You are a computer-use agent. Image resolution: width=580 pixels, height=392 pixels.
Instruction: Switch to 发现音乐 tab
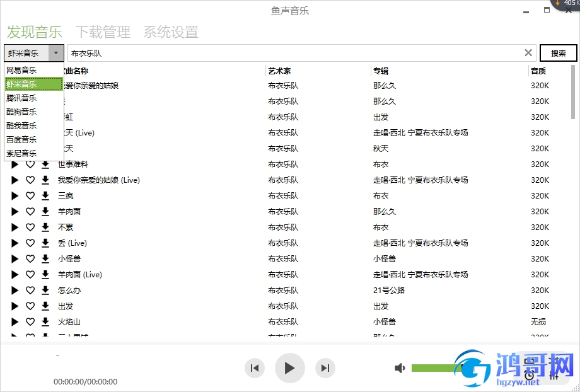[x=35, y=32]
